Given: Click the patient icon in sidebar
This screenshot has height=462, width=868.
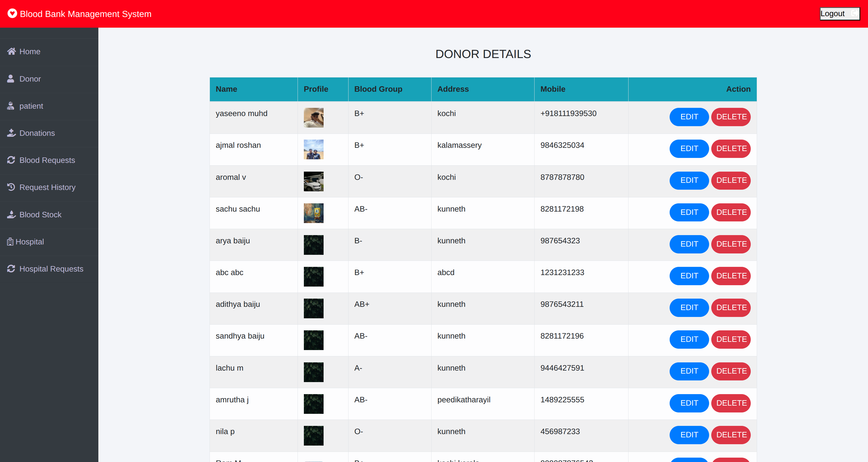Looking at the screenshot, I should 11,106.
